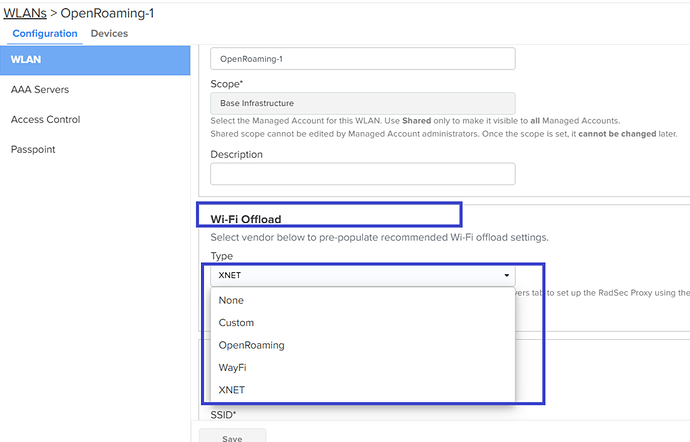Image resolution: width=690 pixels, height=442 pixels.
Task: Select XNET at the bottom of the list
Action: (x=232, y=390)
